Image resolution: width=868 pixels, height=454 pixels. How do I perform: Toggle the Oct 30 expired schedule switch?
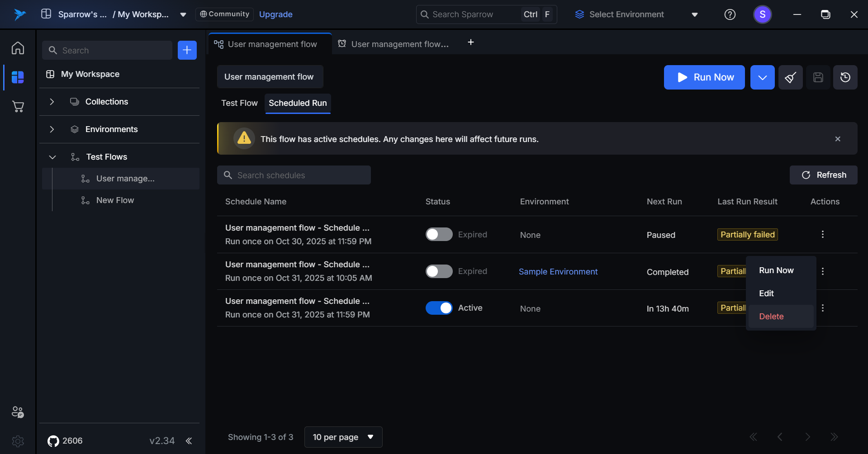439,234
